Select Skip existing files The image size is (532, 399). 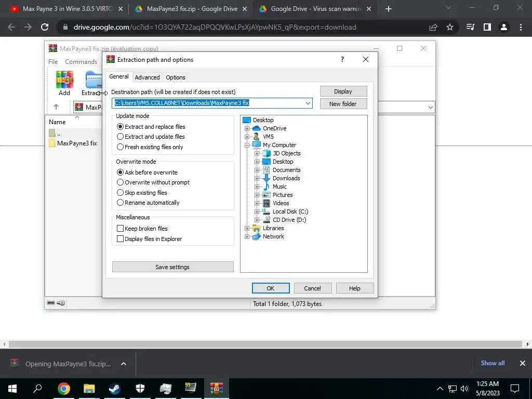pyautogui.click(x=142, y=192)
